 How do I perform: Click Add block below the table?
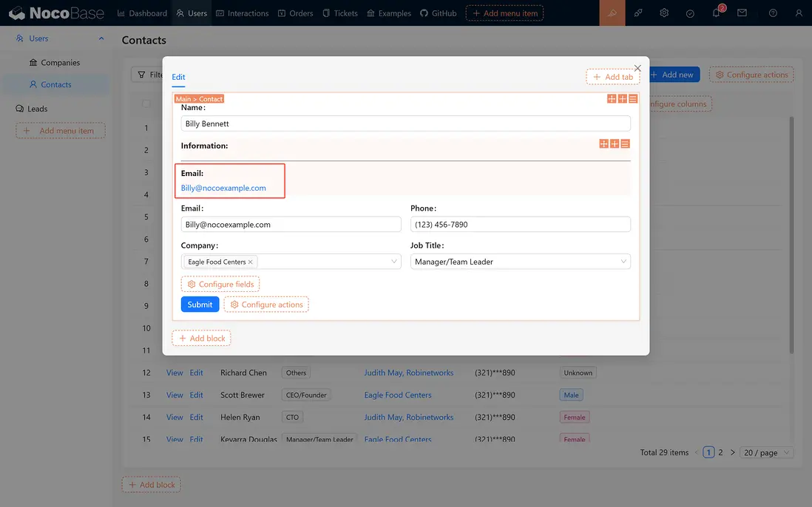(151, 485)
